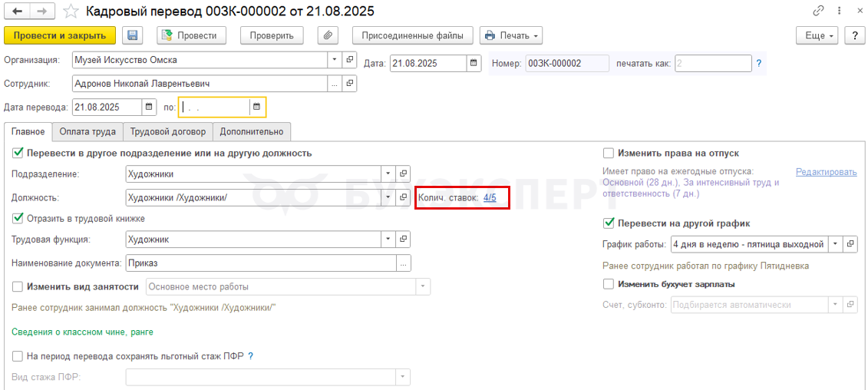This screenshot has width=868, height=390.
Task: Click the Наименование документа field 'Приказ'
Action: point(261,263)
